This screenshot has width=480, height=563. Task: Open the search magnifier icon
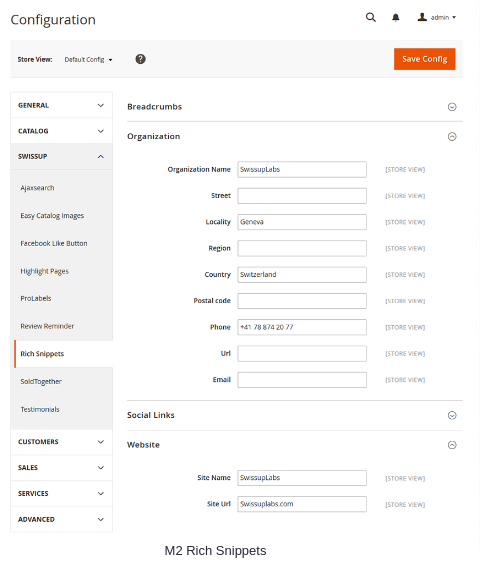tap(371, 17)
